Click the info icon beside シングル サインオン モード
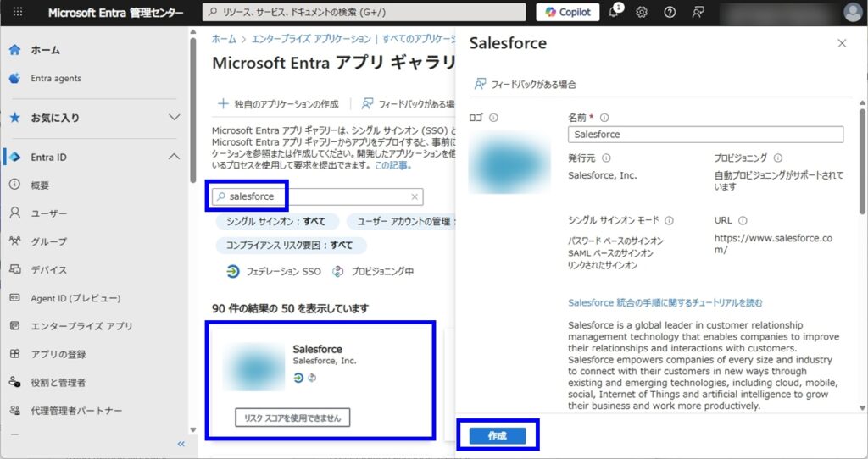Screen dimensions: 868x459 point(669,220)
